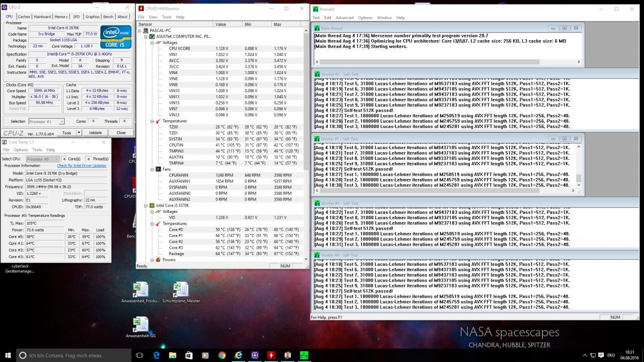Click Max column header in HWMonitor

click(287, 24)
